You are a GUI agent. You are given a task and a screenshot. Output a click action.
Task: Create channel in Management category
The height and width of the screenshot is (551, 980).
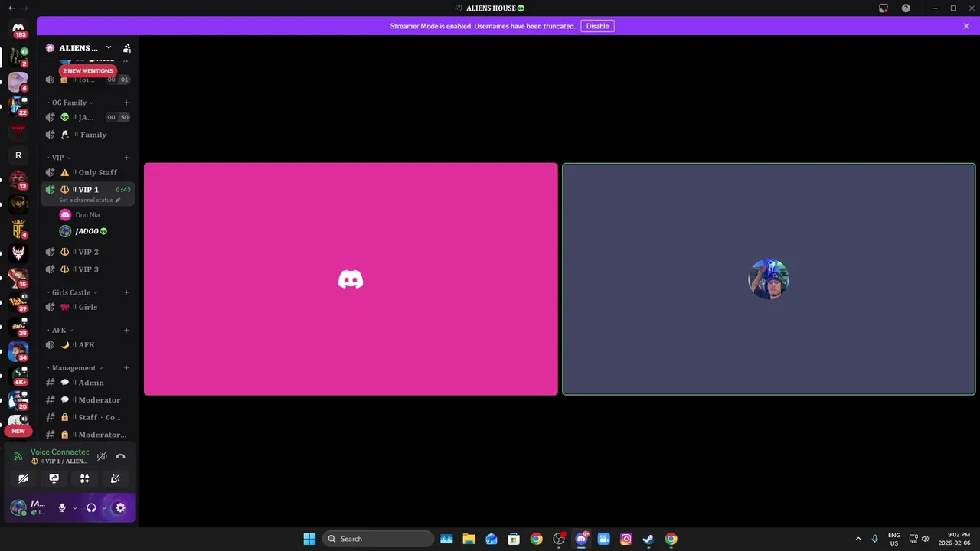point(126,368)
